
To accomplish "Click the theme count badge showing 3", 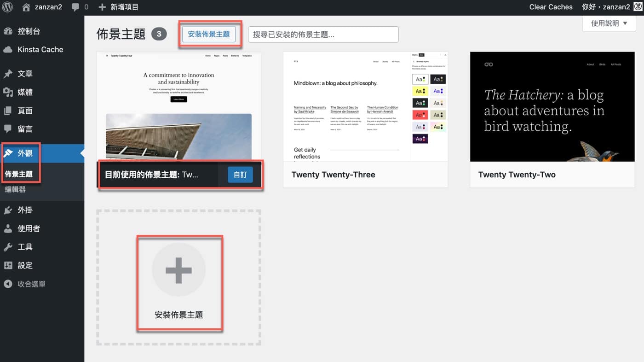I will click(x=159, y=34).
